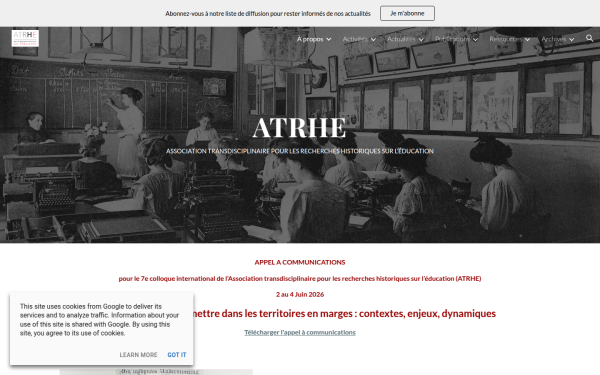Open the Ressources menu
The image size is (600, 375).
coord(505,39)
